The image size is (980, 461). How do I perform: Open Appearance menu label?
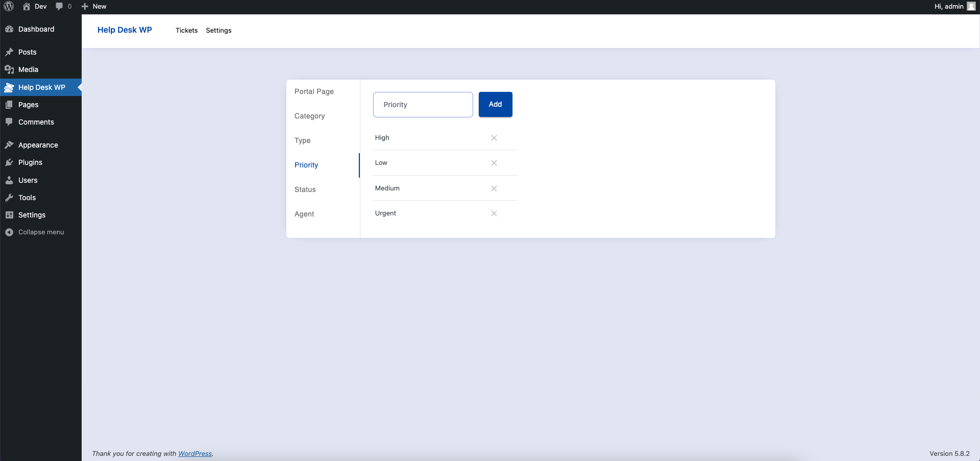click(38, 145)
